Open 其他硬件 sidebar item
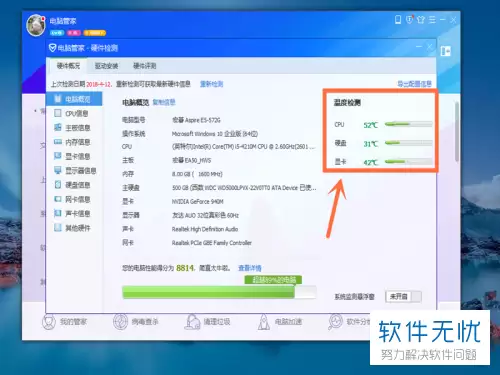Image resolution: width=500 pixels, height=375 pixels. point(72,228)
